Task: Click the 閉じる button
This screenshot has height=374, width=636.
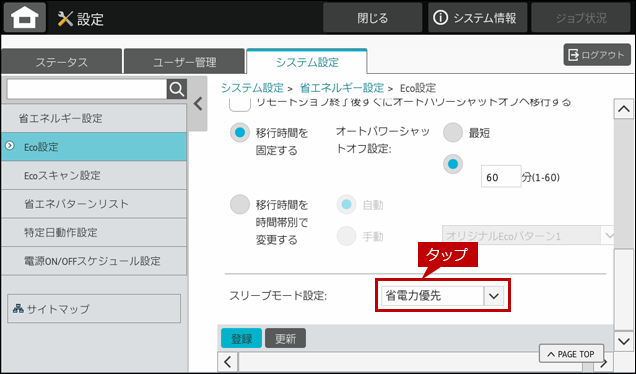Action: pyautogui.click(x=372, y=18)
